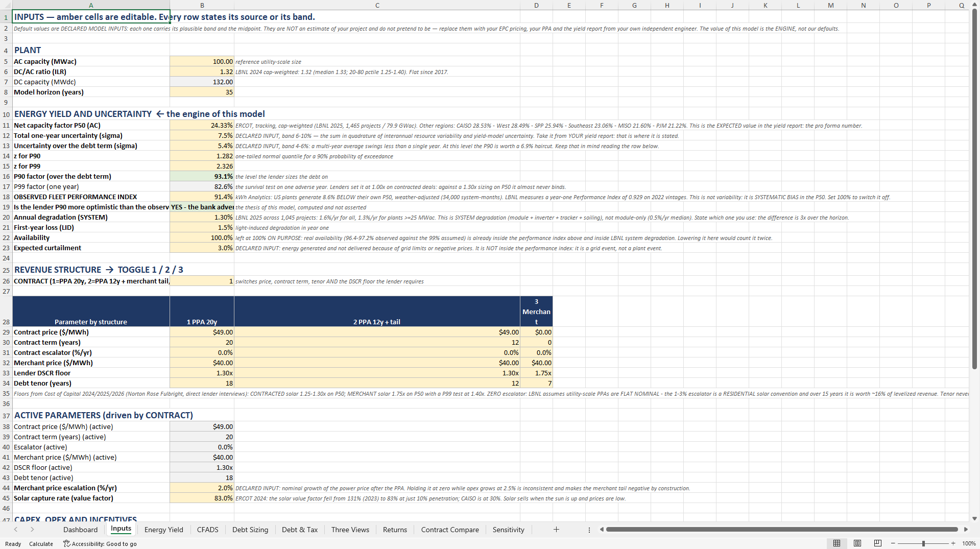Click the '3 Merchant' column header

(536, 312)
